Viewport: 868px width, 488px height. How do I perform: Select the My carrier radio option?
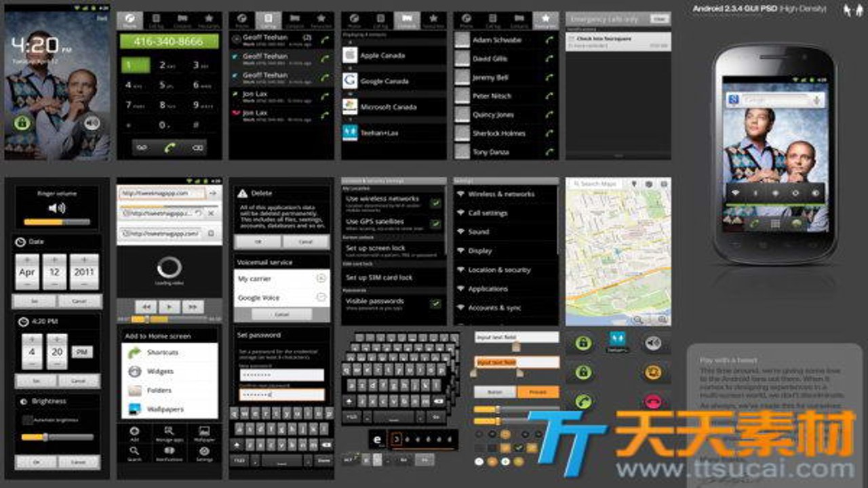click(321, 279)
